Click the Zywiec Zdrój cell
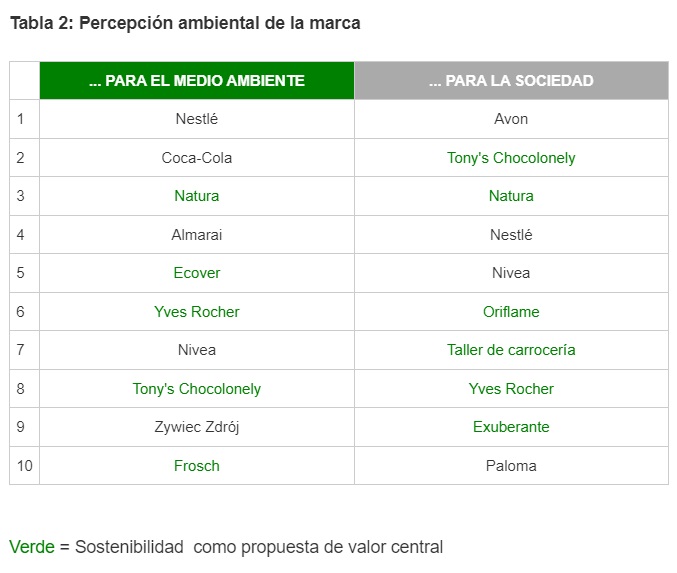The height and width of the screenshot is (573, 677). 197,427
